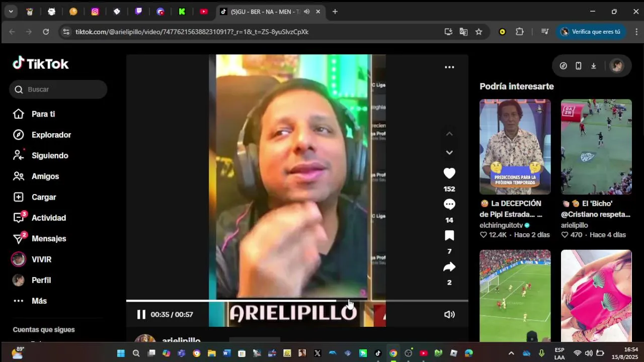Viewport: 644px width, 362px height.
Task: Mute the TikTok tab's audio indicator
Action: click(306, 12)
